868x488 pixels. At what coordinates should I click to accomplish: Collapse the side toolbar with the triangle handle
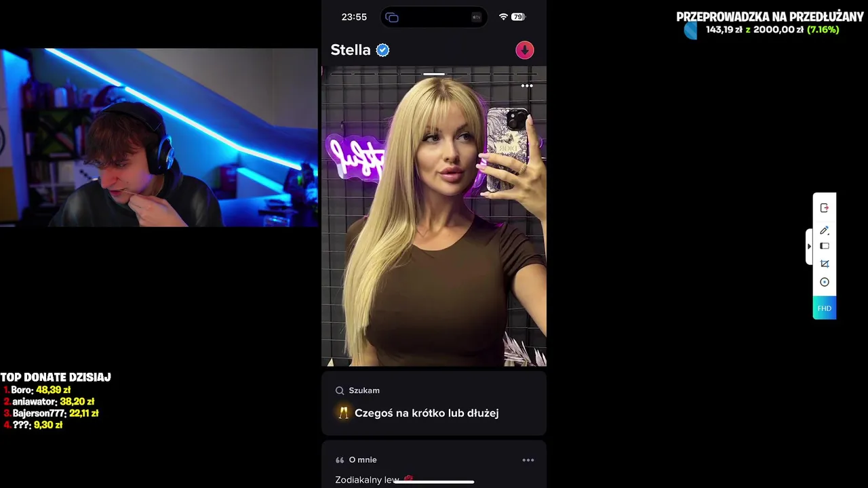pyautogui.click(x=809, y=247)
